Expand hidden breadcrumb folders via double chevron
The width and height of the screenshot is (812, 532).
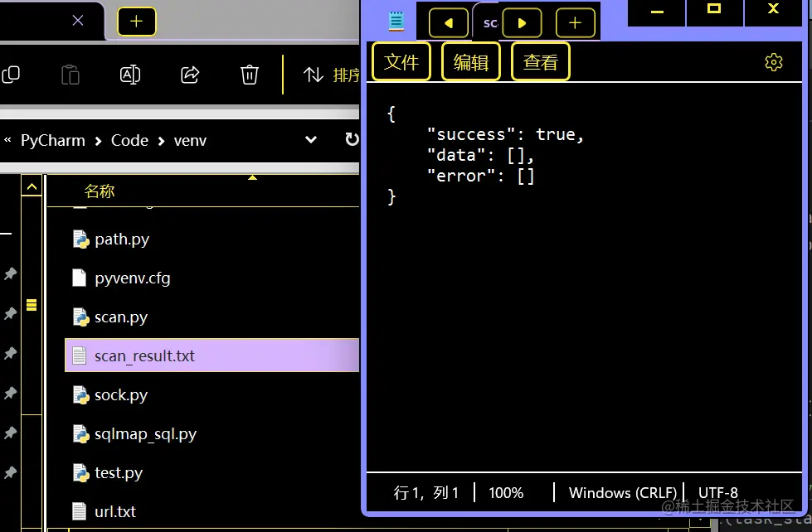coord(7,140)
